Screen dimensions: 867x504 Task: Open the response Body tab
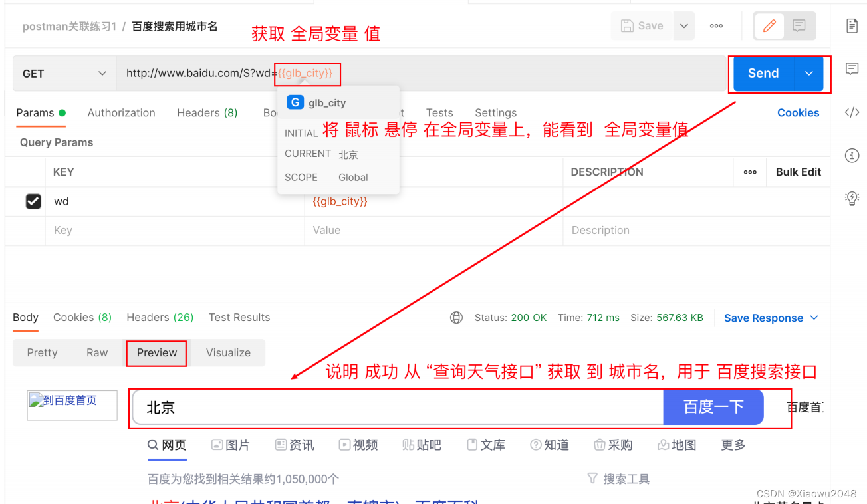click(26, 318)
